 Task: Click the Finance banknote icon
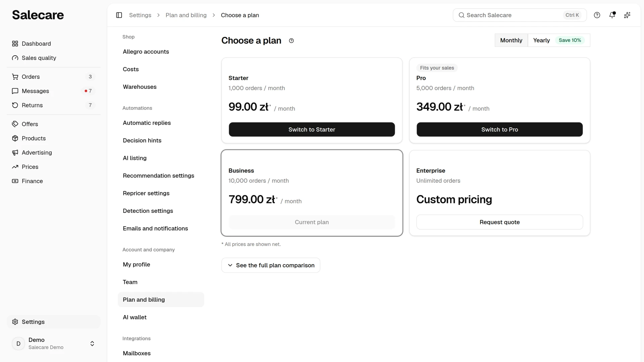15,181
